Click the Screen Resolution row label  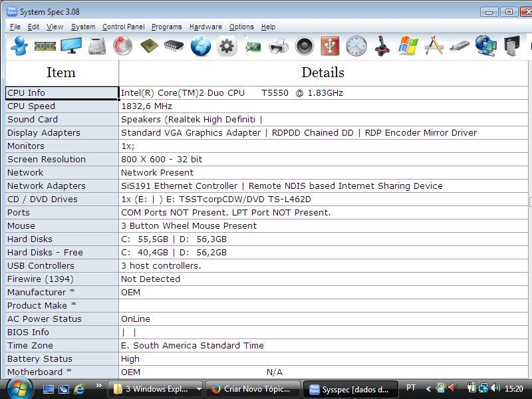click(x=62, y=159)
